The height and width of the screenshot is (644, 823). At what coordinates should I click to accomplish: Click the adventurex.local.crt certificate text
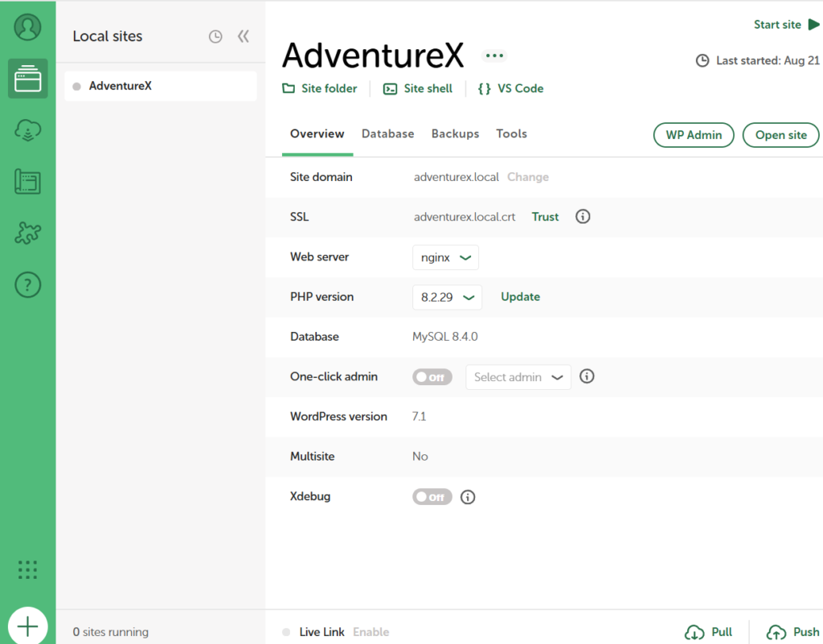coord(465,217)
